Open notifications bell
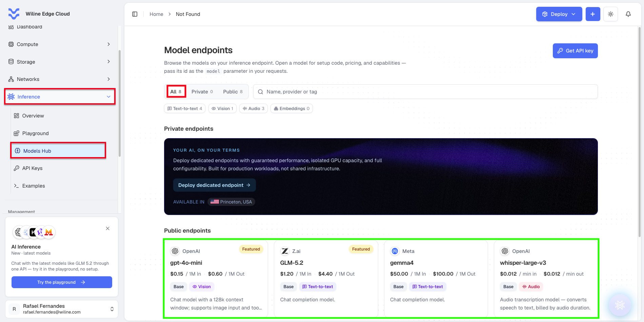This screenshot has height=322, width=644. (x=628, y=14)
